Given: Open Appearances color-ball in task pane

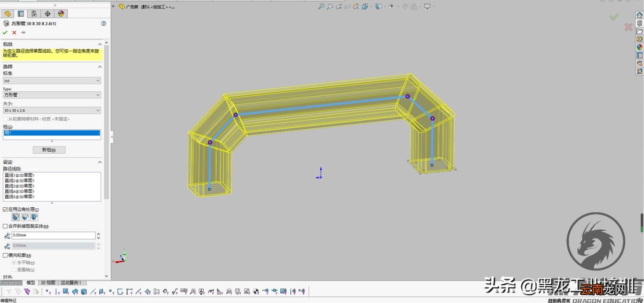Looking at the screenshot, I should [x=639, y=47].
